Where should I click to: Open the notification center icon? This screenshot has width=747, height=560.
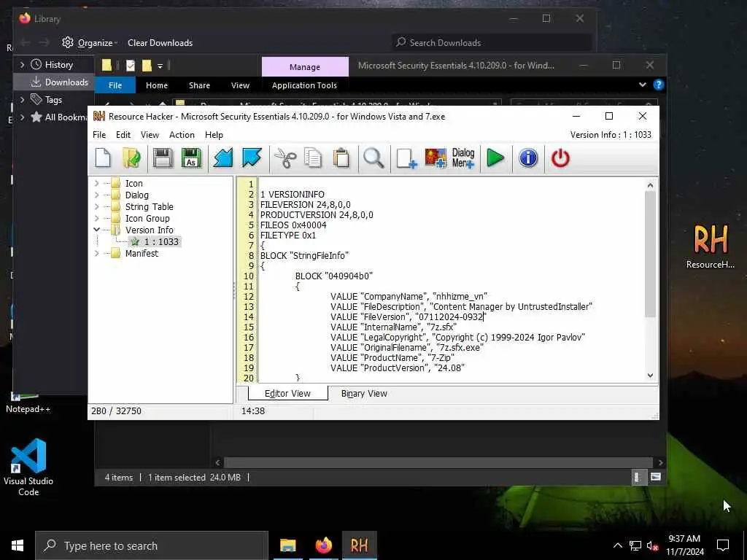click(x=723, y=545)
